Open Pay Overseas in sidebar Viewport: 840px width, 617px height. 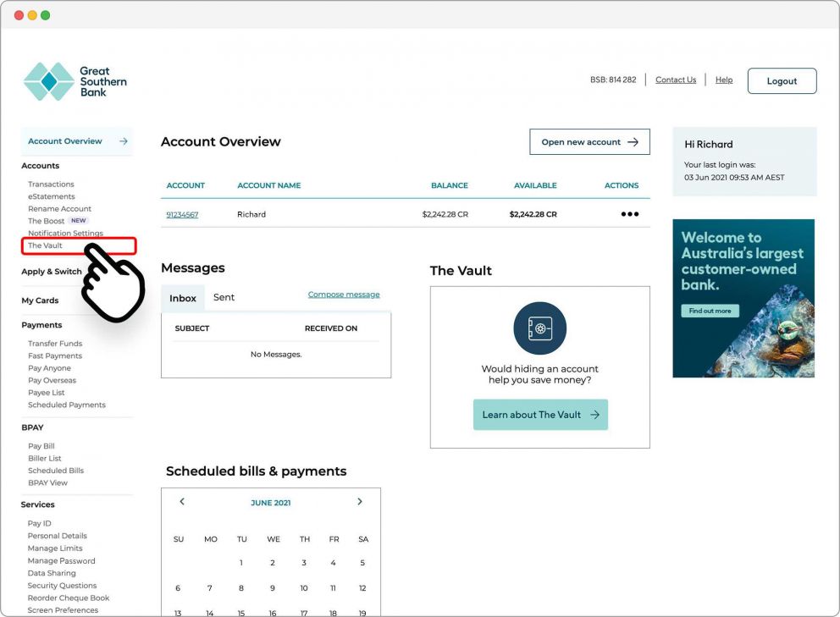(52, 381)
